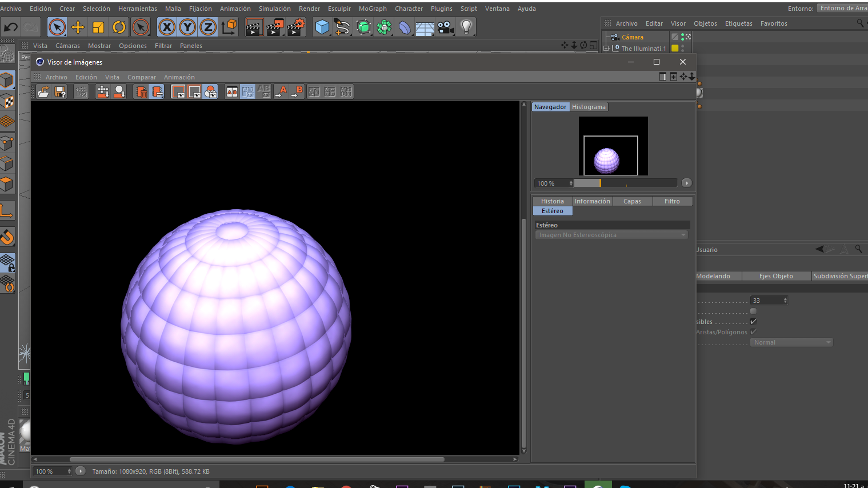Open the Normal dropdown in attributes

[x=791, y=342]
